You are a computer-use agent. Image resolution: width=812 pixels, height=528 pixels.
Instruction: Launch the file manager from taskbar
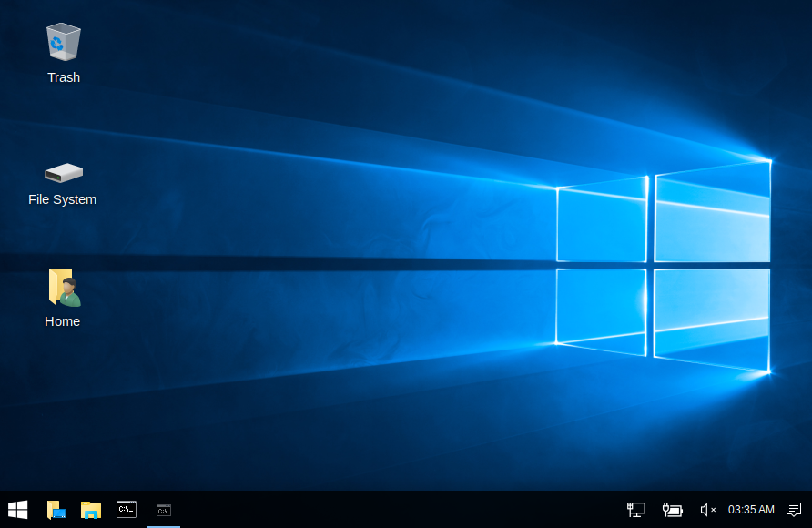[x=91, y=510]
